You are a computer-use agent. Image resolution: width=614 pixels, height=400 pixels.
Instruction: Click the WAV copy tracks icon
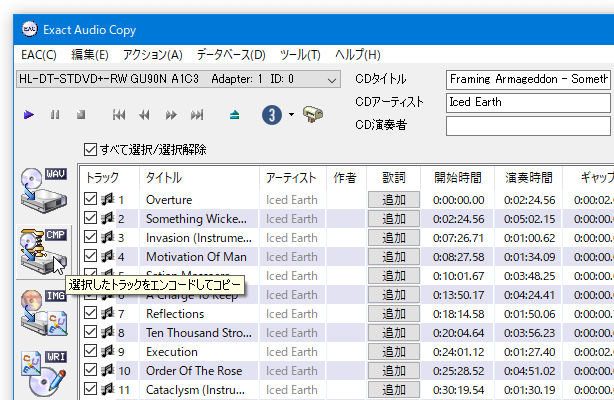pyautogui.click(x=44, y=190)
